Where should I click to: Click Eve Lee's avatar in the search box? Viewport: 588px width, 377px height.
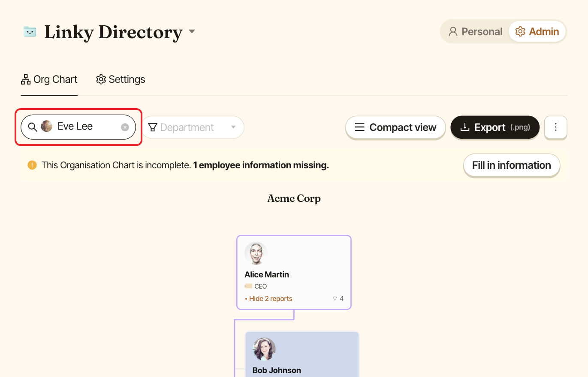click(47, 126)
